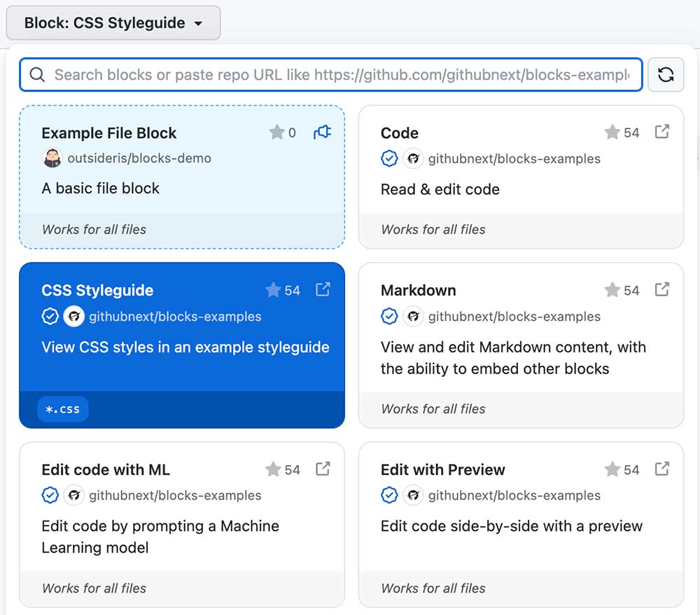Select the Example File Block card
The image size is (700, 615).
tap(182, 177)
